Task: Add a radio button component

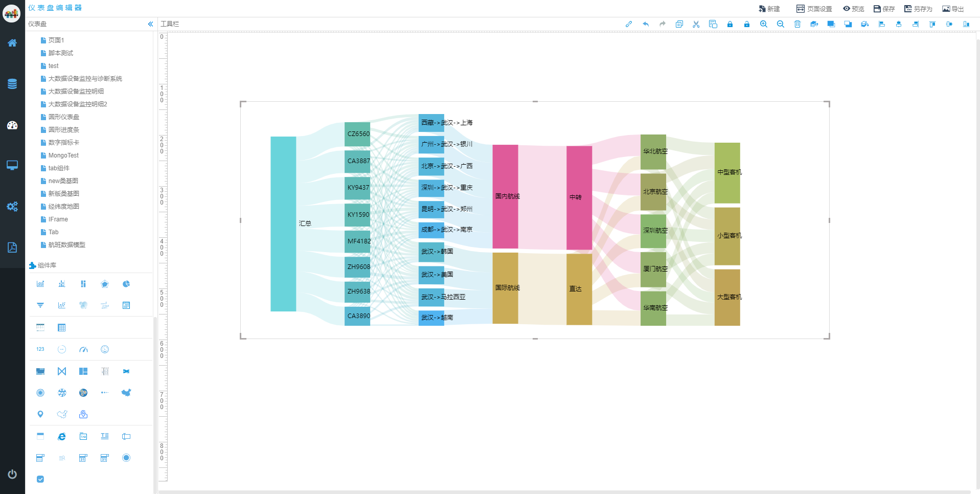Action: pos(126,458)
